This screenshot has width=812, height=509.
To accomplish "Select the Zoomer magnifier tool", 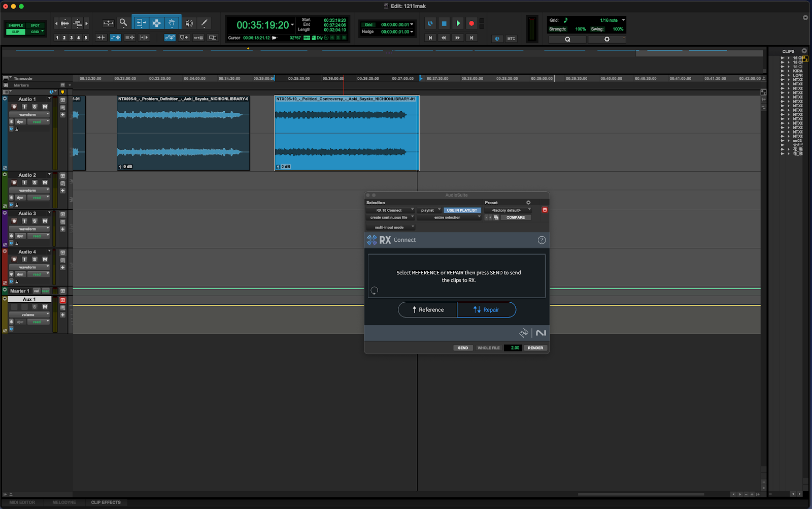I will click(123, 23).
